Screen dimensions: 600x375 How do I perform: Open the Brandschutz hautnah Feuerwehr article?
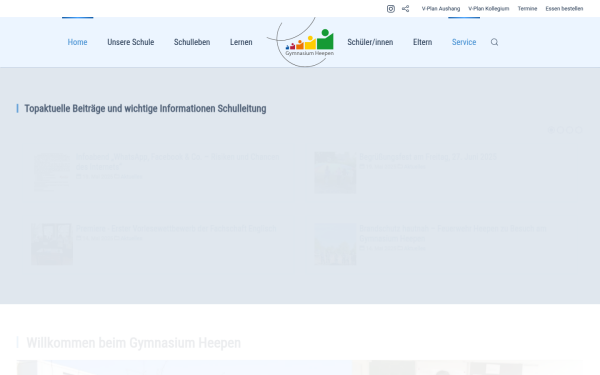[x=453, y=233]
